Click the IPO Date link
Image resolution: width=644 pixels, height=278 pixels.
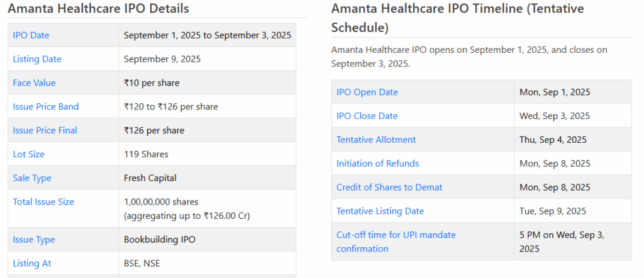pyautogui.click(x=31, y=35)
